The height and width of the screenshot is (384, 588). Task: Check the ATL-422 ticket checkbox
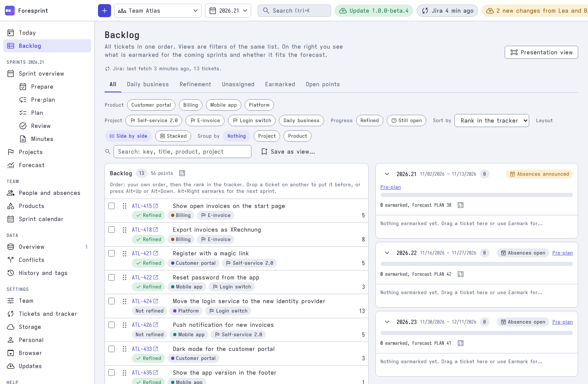coord(111,277)
